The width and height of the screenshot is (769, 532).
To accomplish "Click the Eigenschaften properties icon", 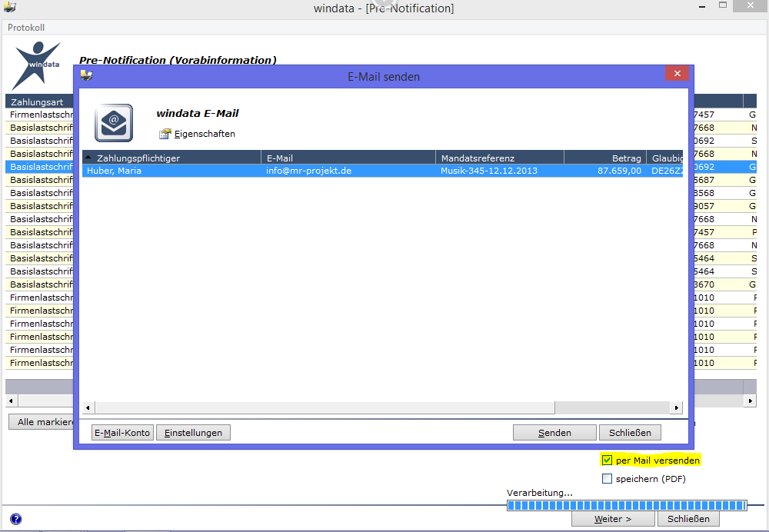I will tap(165, 134).
